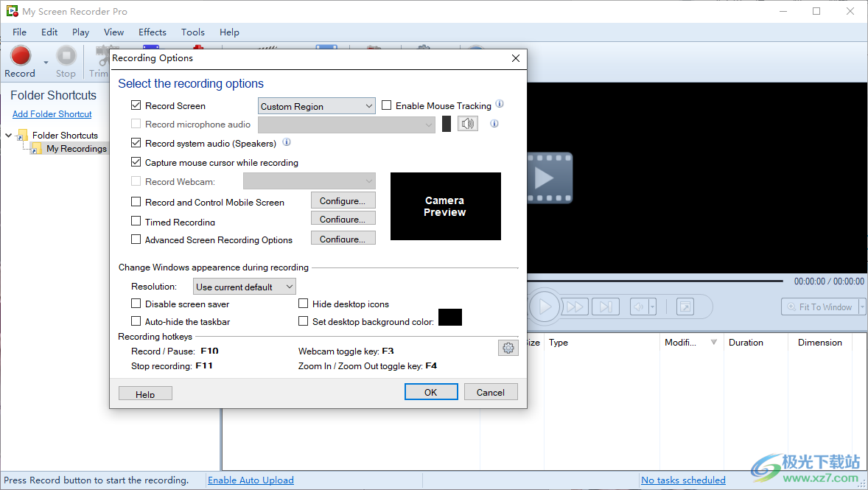Image resolution: width=868 pixels, height=490 pixels.
Task: Click the Add Folder Shortcut link
Action: pyautogui.click(x=52, y=113)
